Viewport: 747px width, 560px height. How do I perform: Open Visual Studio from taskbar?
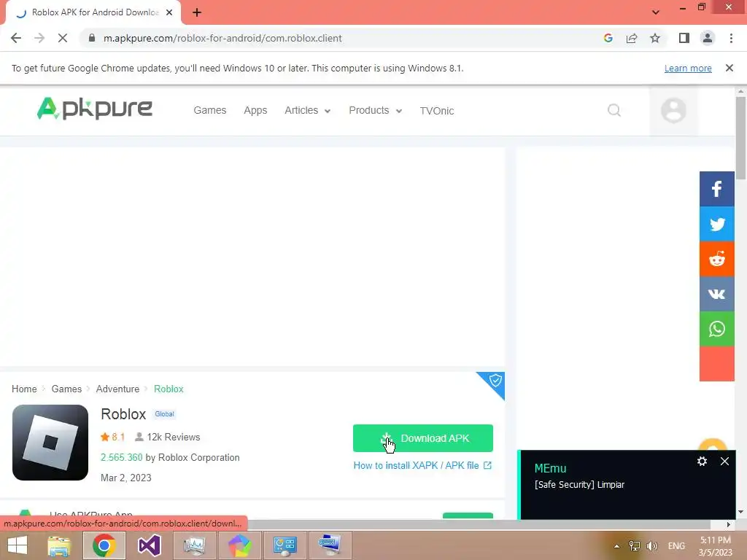[x=149, y=545]
